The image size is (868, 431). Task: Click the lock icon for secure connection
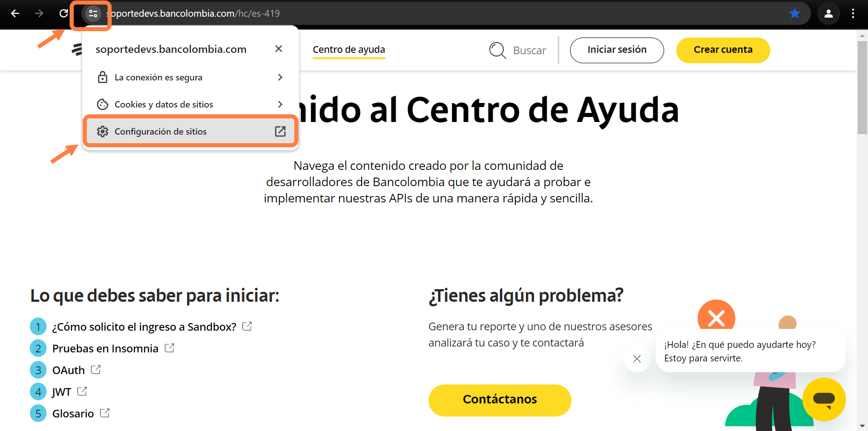tap(103, 77)
